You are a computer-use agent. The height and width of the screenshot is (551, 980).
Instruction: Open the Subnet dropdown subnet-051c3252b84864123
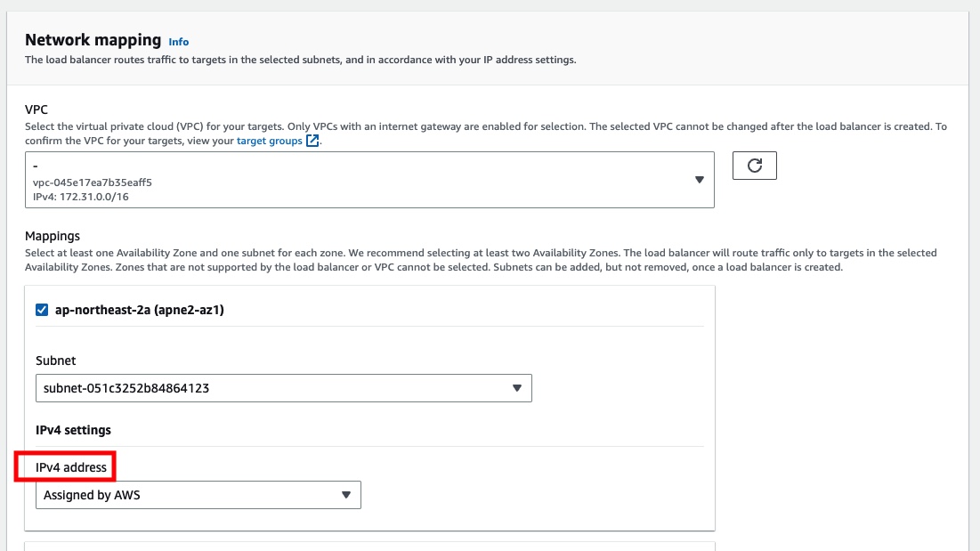coord(284,388)
